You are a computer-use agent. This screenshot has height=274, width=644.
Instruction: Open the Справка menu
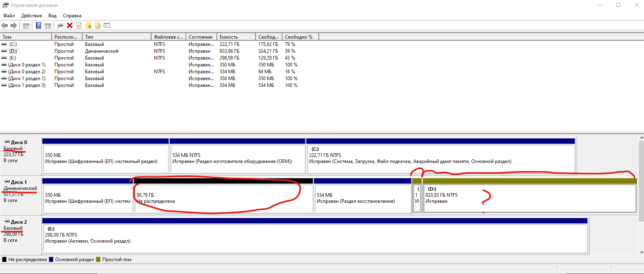click(72, 16)
